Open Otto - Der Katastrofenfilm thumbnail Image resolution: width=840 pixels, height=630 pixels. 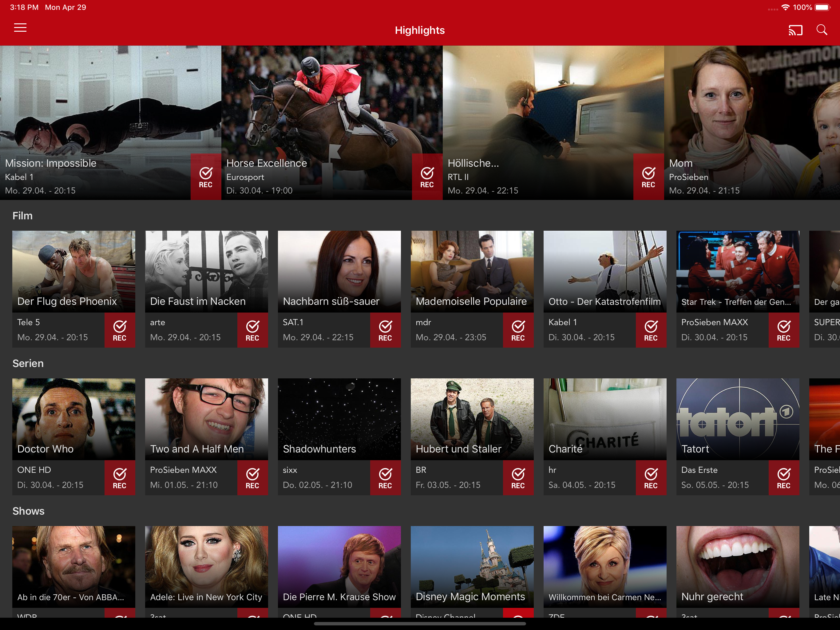click(605, 271)
